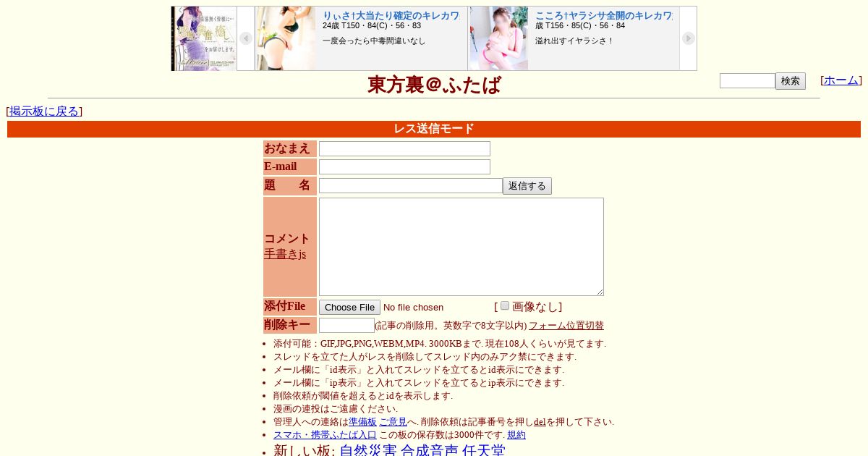Click the No file chosen text
This screenshot has height=456, width=868.
tap(413, 308)
